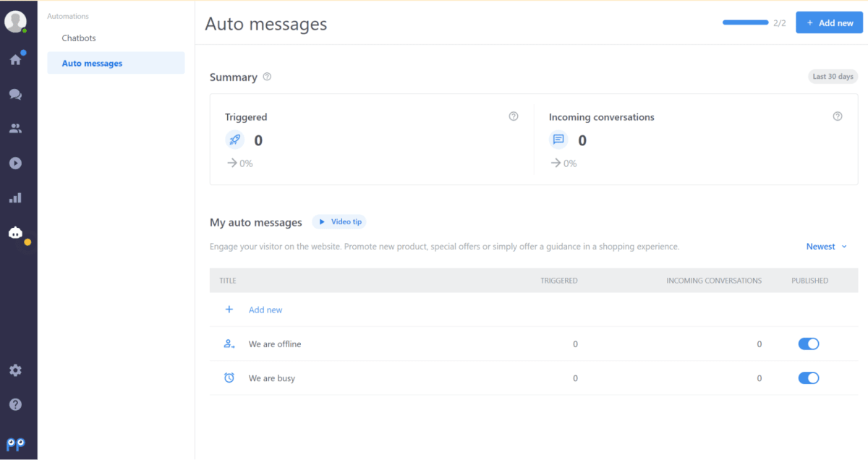868x460 pixels.
Task: Open the Conversations chat bubbles icon
Action: click(x=15, y=94)
